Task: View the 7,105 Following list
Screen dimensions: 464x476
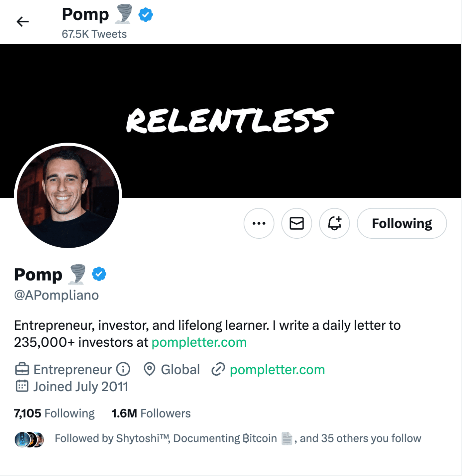Action: coord(55,413)
